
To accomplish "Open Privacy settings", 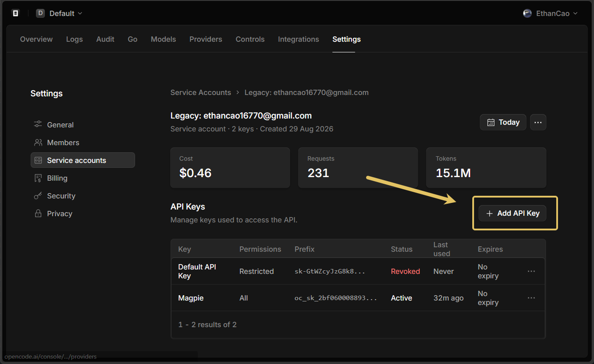I will [x=83, y=214].
